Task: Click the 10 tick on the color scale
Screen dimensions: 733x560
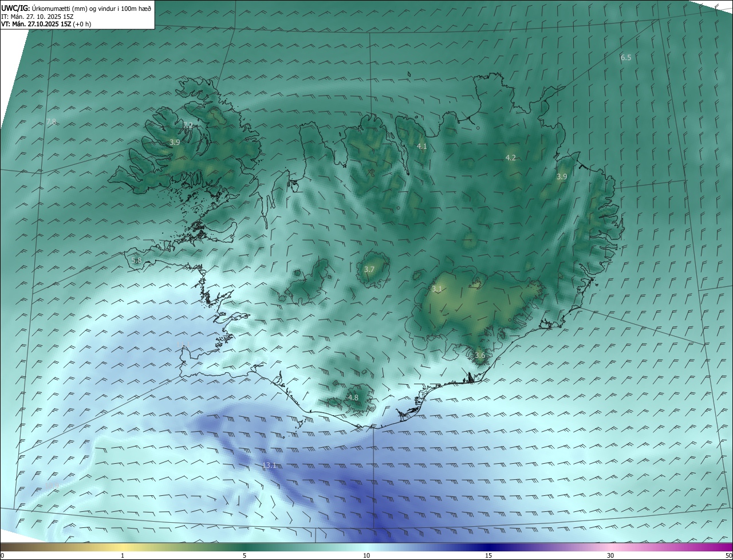Action: click(x=366, y=555)
